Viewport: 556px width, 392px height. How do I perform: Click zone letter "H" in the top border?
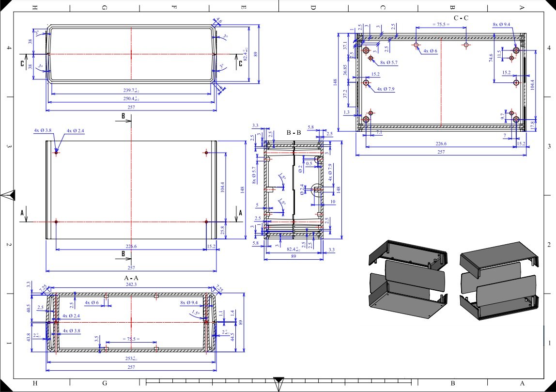click(35, 7)
